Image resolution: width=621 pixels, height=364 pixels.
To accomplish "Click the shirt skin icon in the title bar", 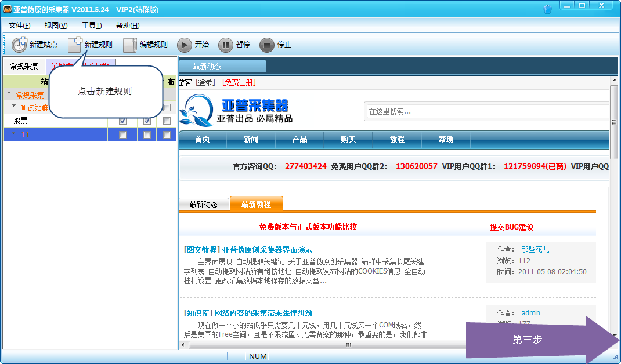I will click(x=547, y=9).
